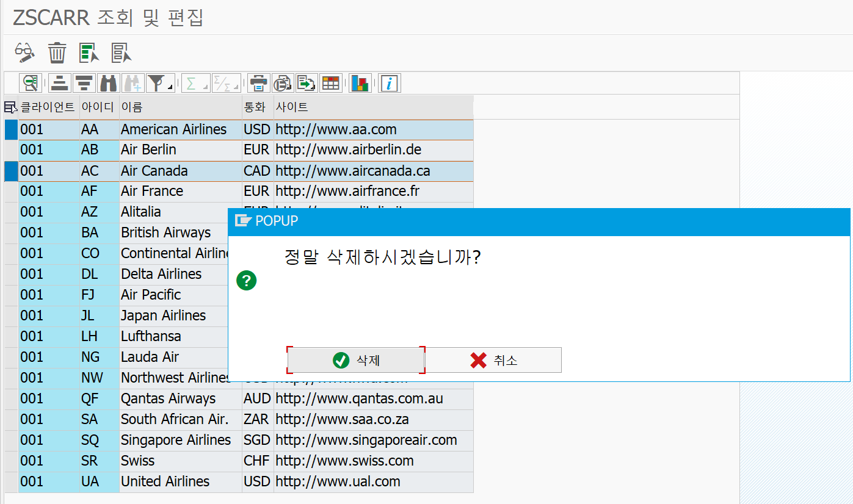Select the 'Lauda Air' name cell

pyautogui.click(x=174, y=358)
